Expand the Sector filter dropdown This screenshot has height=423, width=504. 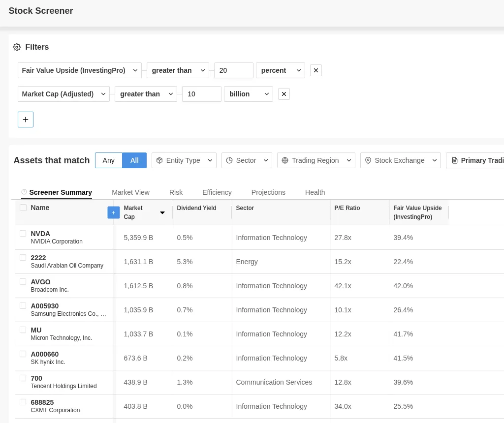click(247, 160)
